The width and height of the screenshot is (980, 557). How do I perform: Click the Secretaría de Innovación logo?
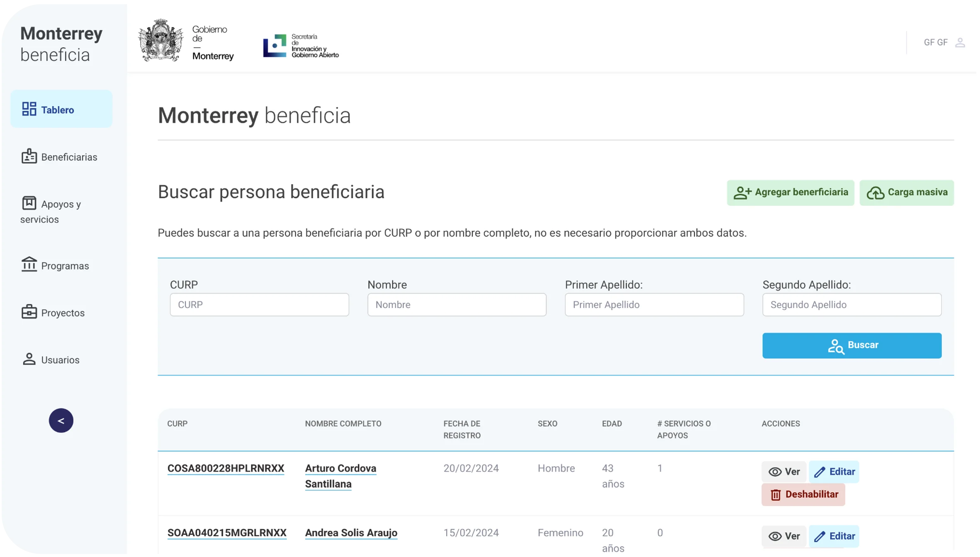tap(301, 46)
